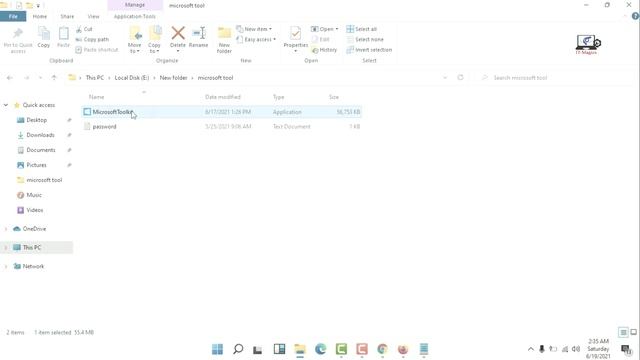640x360 pixels.
Task: Open the Move to dropdown
Action: pyautogui.click(x=134, y=40)
